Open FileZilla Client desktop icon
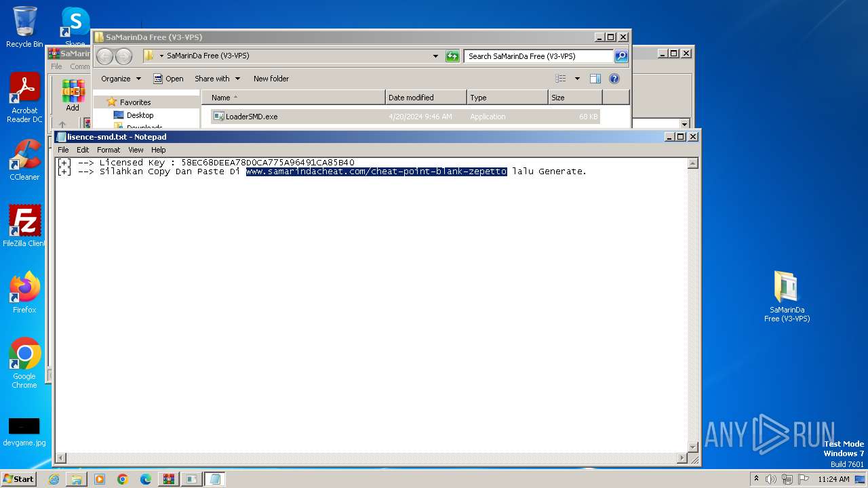The height and width of the screenshot is (488, 868). [24, 226]
